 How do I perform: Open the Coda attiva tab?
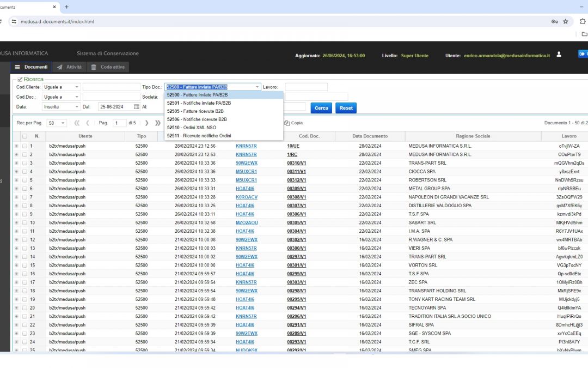point(108,67)
